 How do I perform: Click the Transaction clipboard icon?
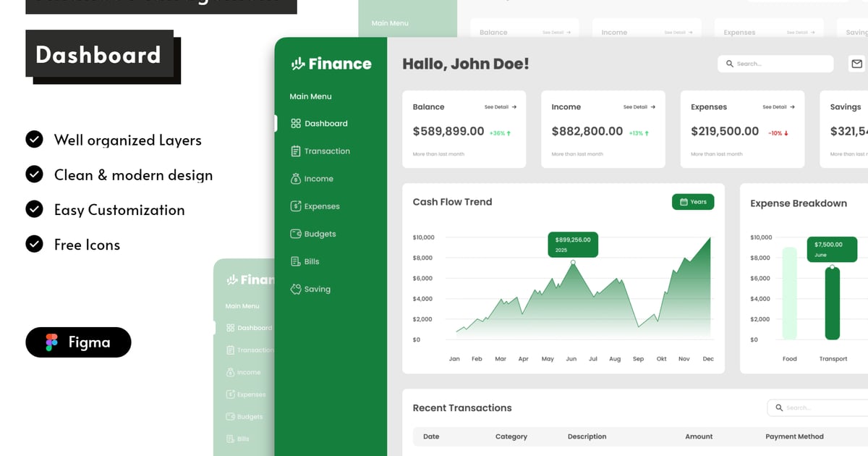(x=295, y=151)
